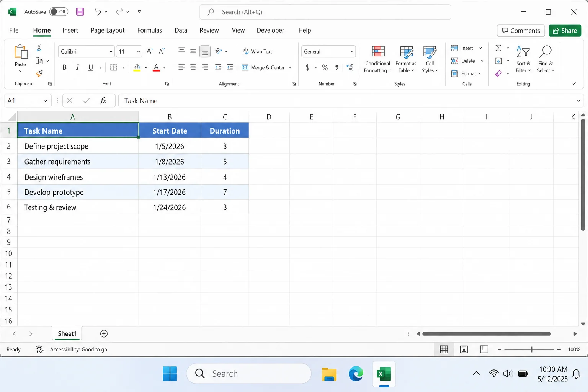Viewport: 588px width, 392px height.
Task: Click the zoom slider handle
Action: (531, 349)
